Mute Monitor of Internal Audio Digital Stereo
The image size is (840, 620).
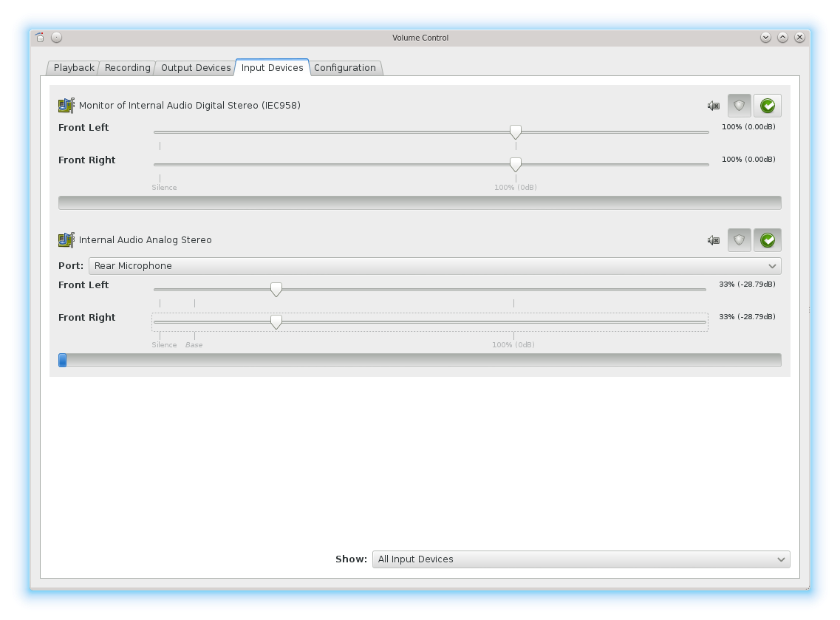point(713,106)
